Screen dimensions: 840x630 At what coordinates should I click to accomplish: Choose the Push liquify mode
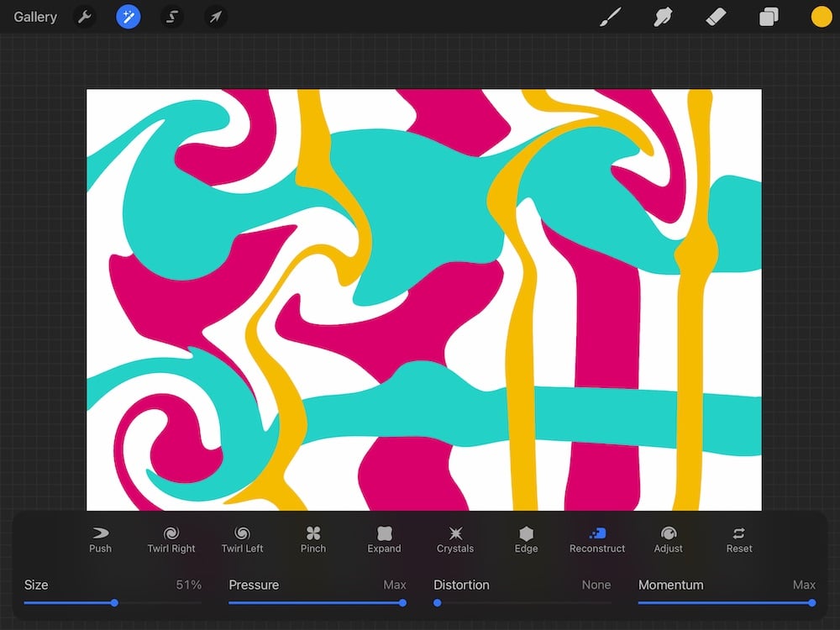[x=100, y=540]
